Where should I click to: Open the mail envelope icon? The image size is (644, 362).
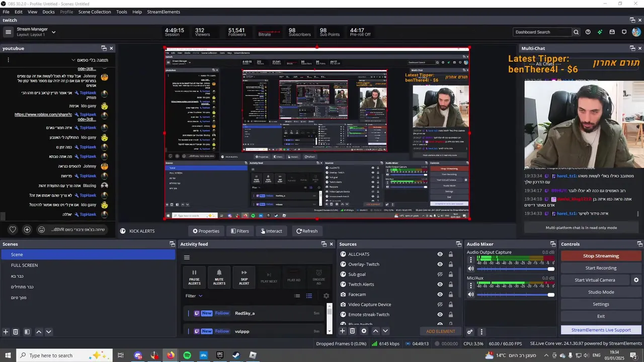pyautogui.click(x=612, y=32)
